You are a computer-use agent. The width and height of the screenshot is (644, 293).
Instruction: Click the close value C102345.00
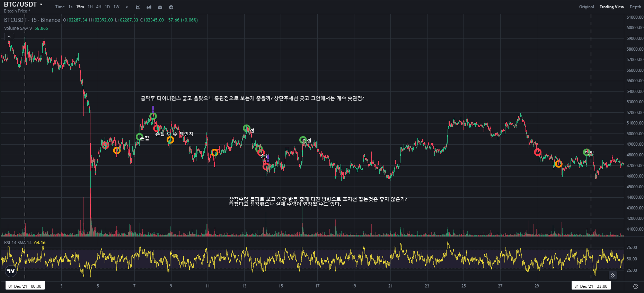click(x=152, y=20)
